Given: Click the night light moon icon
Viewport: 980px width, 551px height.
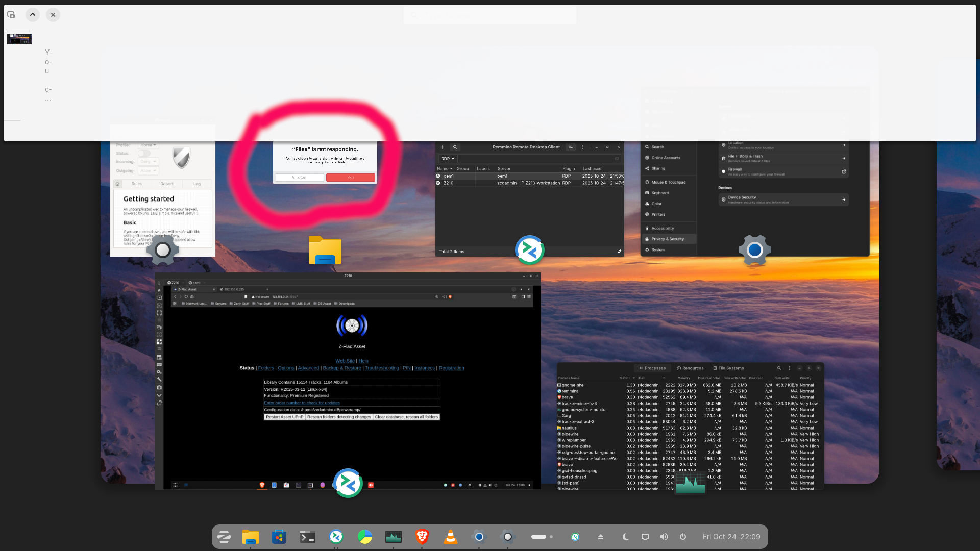Looking at the screenshot, I should coord(626,537).
